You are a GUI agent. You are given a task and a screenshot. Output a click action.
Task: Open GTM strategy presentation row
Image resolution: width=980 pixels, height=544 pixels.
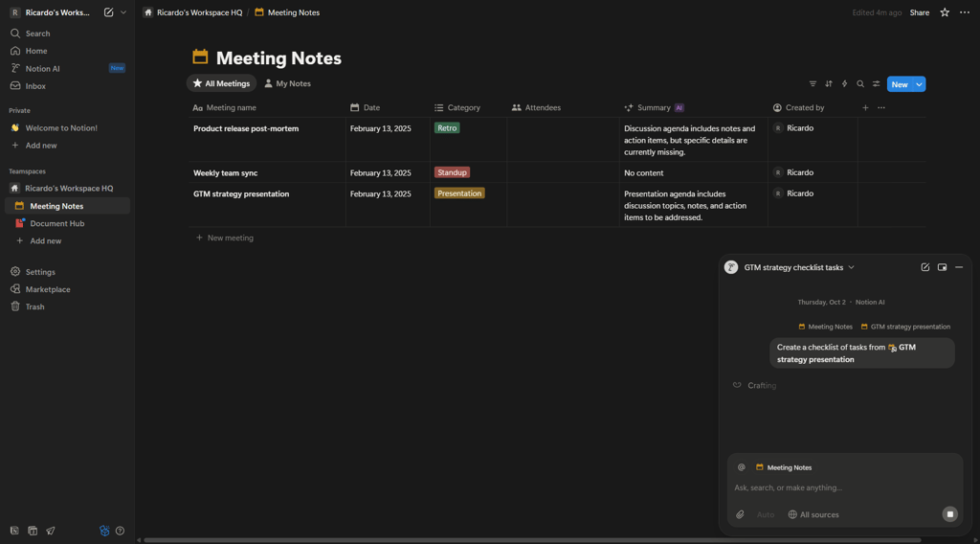pyautogui.click(x=241, y=193)
